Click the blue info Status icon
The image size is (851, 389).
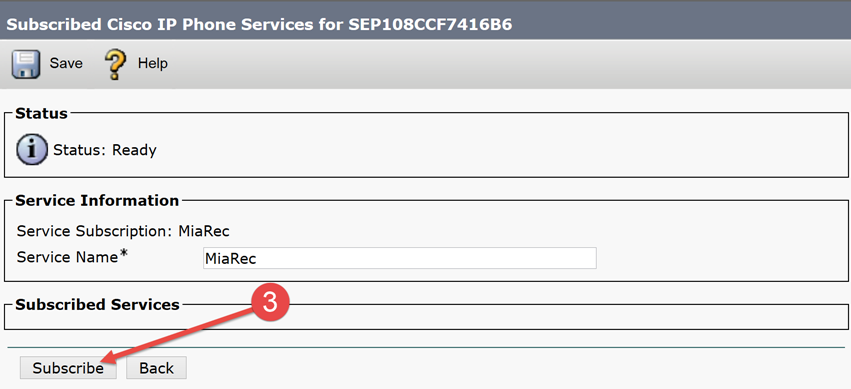(31, 150)
